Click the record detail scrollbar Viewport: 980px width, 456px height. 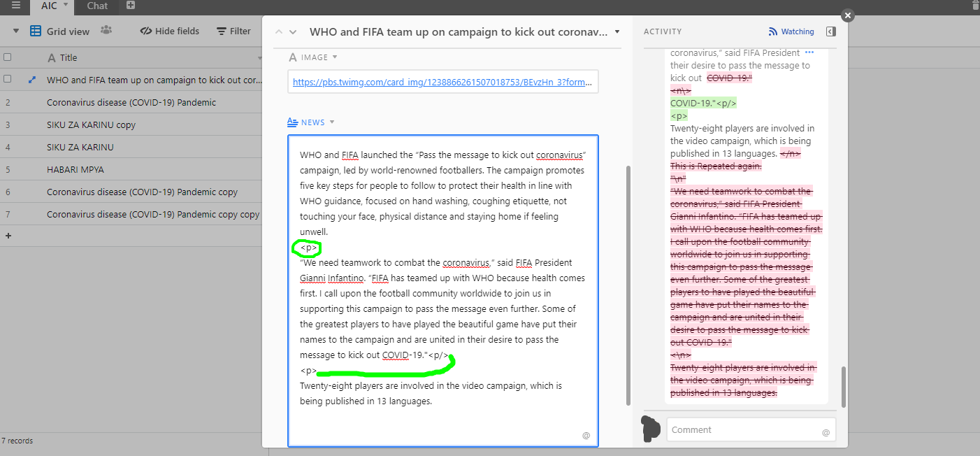pos(628,285)
